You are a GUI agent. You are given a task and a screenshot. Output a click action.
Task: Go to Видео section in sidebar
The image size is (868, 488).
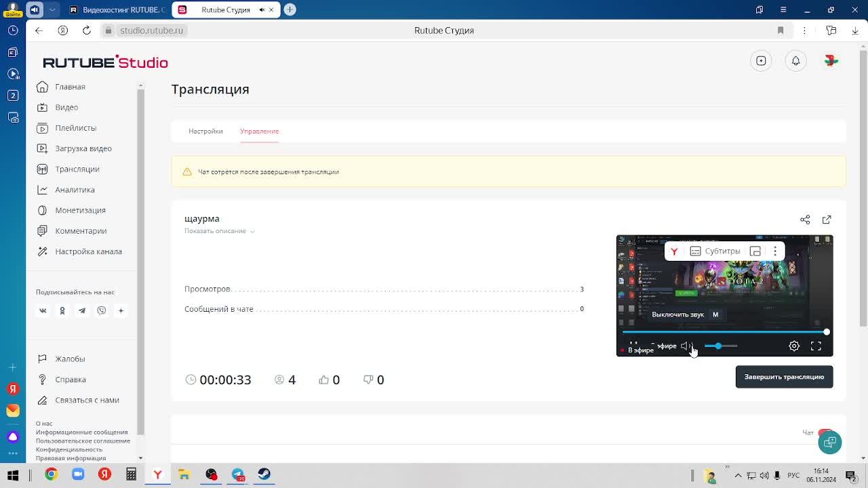click(58, 107)
